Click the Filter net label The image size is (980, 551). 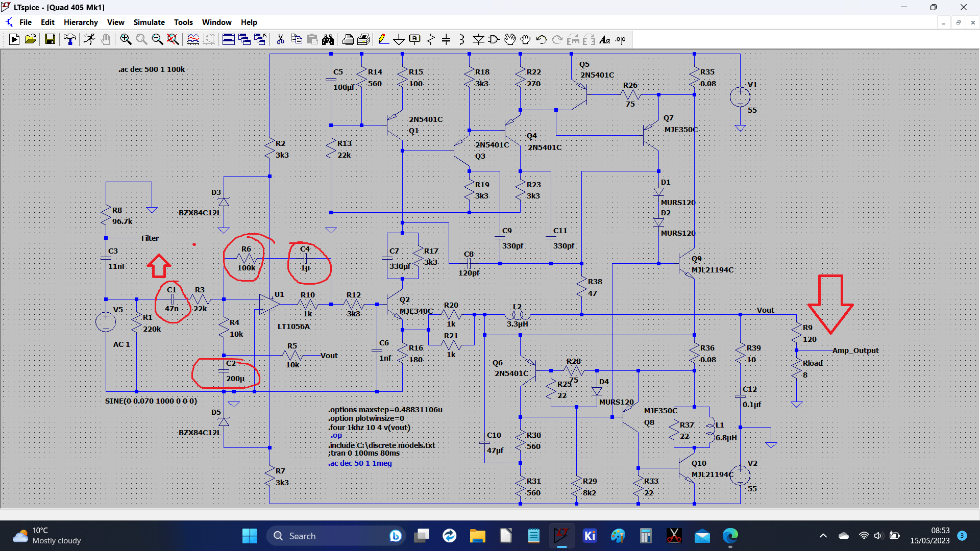tap(150, 238)
